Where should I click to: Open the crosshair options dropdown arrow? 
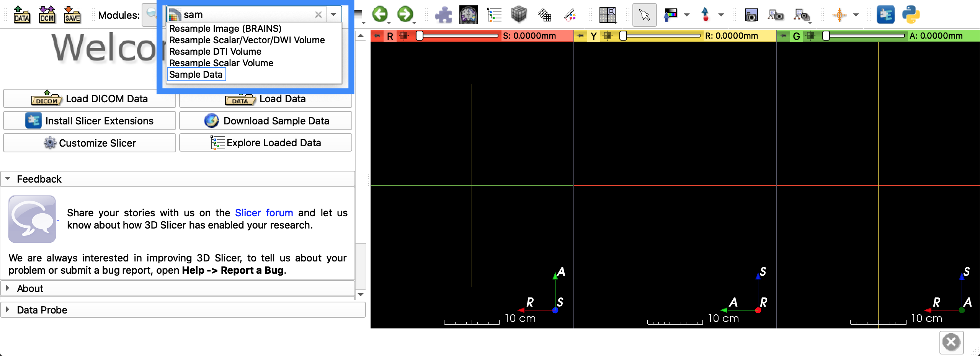[x=856, y=15]
